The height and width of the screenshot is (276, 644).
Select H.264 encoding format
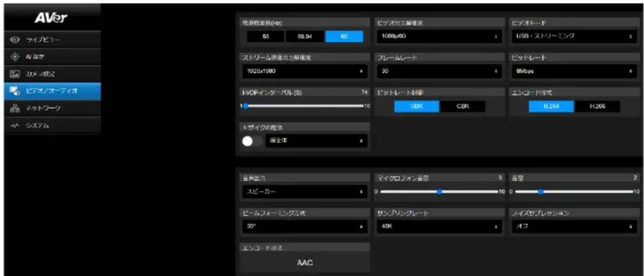551,106
